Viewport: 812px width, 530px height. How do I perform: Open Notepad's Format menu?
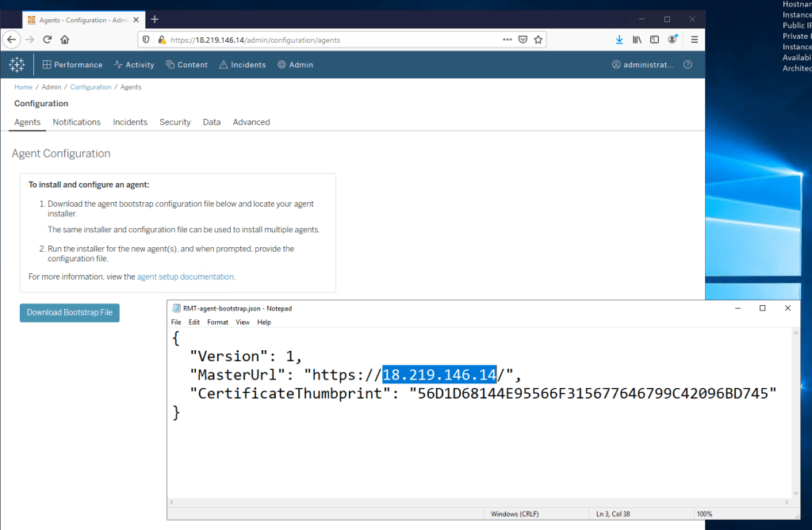217,322
